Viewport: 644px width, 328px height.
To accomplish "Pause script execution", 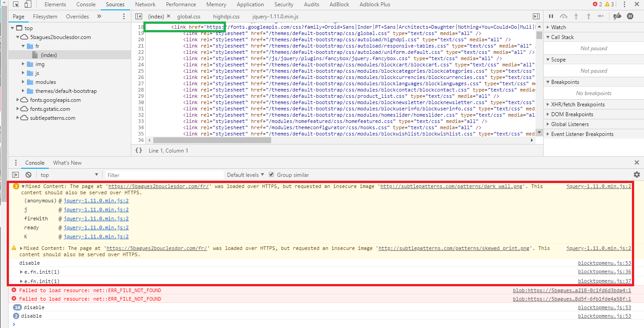I will pos(551,17).
